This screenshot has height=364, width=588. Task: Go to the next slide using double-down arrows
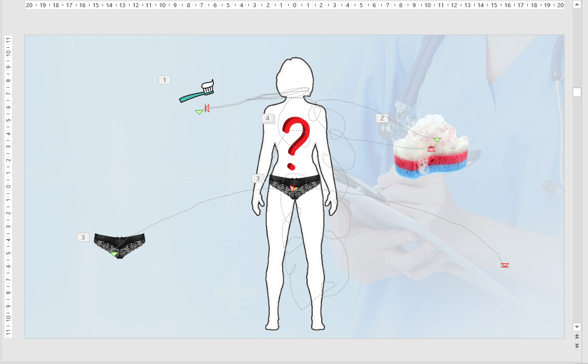click(577, 346)
